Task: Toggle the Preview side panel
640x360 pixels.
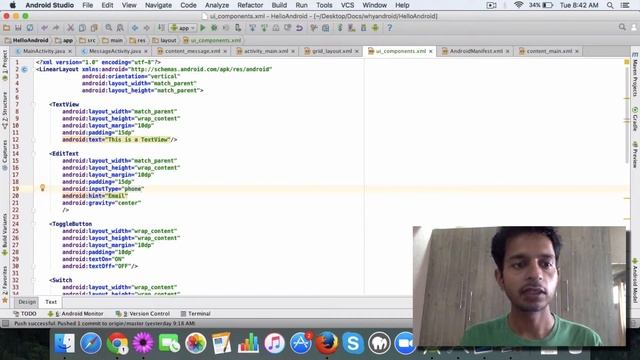Action: pos(635,155)
